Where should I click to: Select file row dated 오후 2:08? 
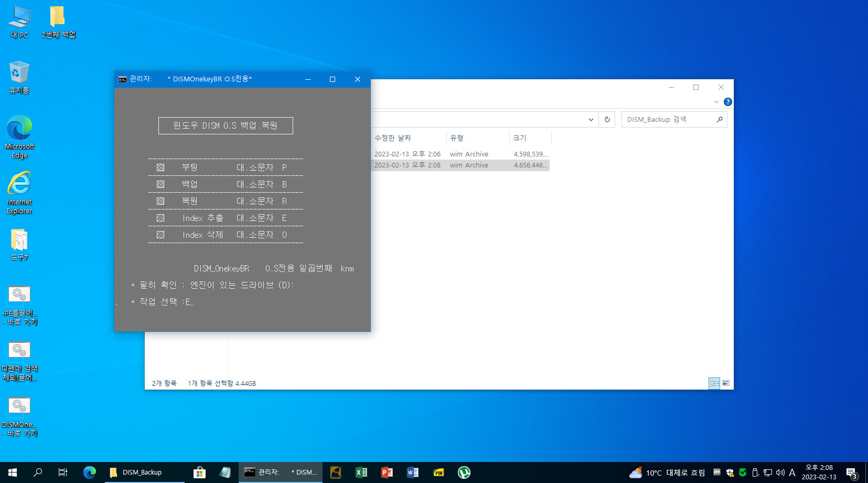(x=460, y=165)
